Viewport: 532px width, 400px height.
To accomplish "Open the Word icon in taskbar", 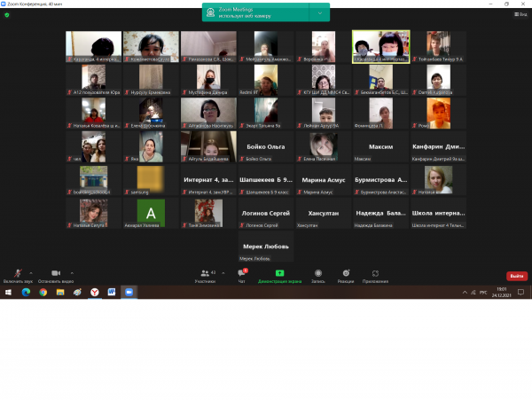I will click(112, 292).
